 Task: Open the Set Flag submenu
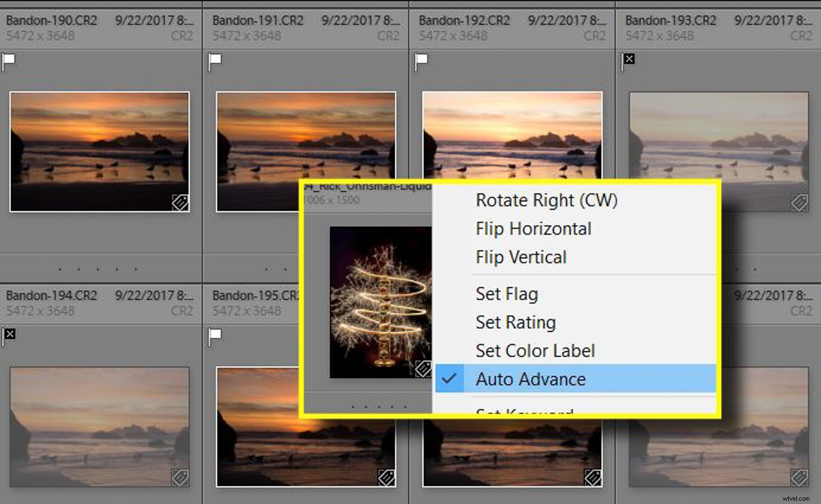click(x=506, y=293)
